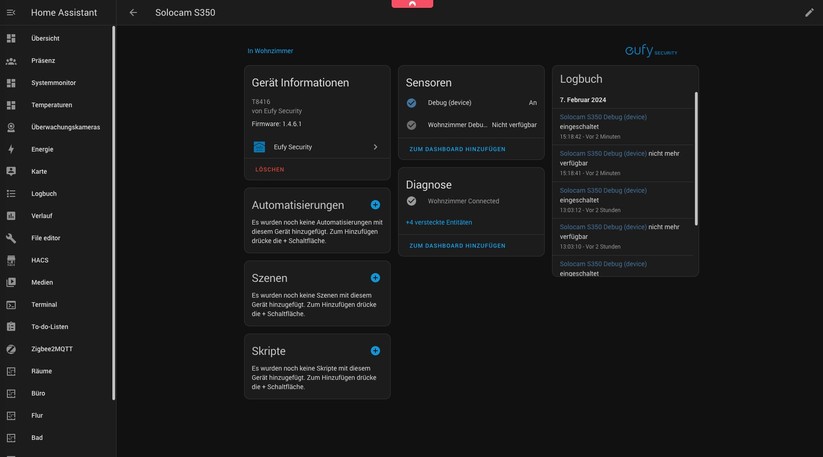Add a new automation with plus icon
The width and height of the screenshot is (823, 457).
(x=375, y=205)
